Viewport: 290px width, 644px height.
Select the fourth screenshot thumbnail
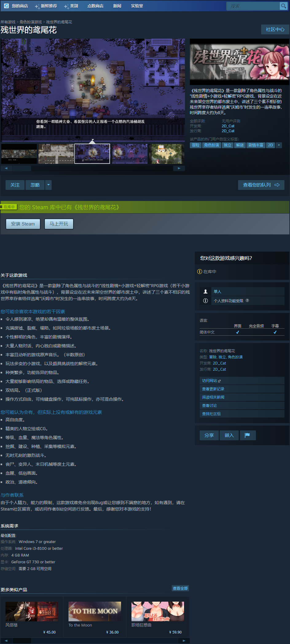[x=130, y=154]
